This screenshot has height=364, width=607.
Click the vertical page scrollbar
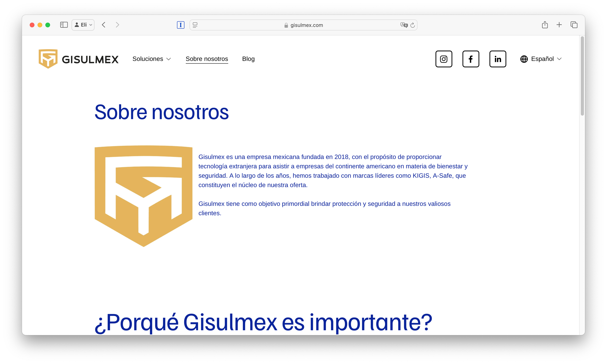tap(582, 76)
